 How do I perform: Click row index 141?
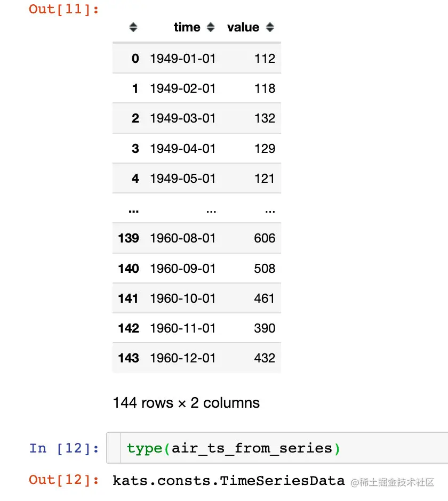coord(129,298)
